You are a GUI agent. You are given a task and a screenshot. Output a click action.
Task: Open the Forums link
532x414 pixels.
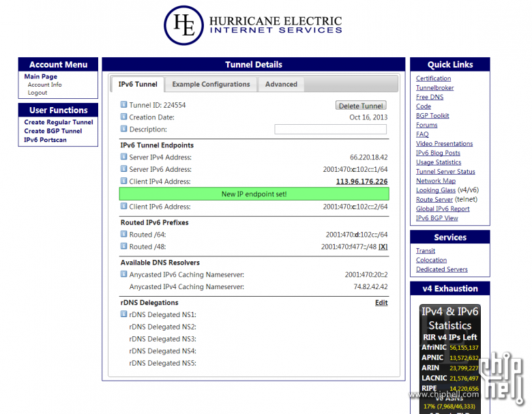click(426, 125)
